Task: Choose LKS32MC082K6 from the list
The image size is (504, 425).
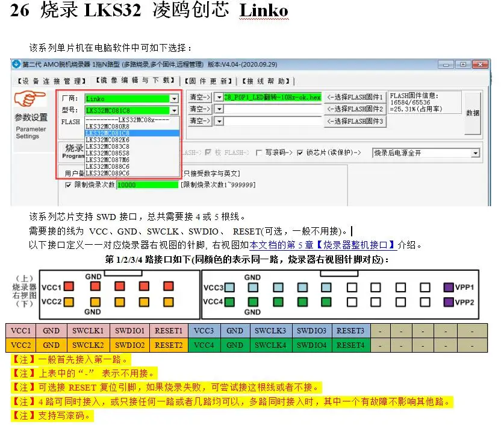Action: (x=132, y=140)
